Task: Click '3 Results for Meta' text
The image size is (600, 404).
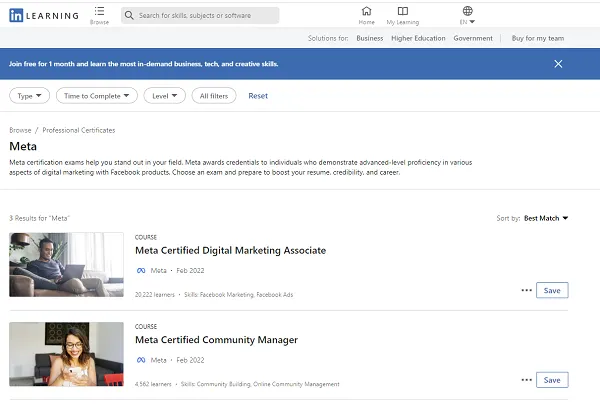Action: pos(39,218)
